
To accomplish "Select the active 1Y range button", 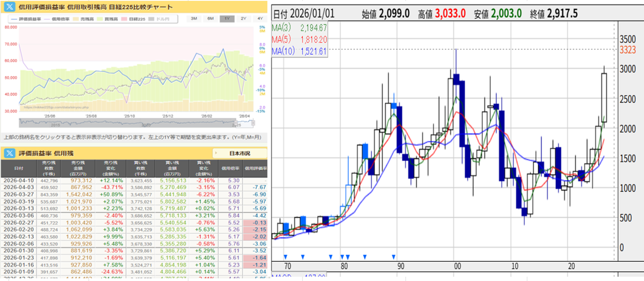I will pyautogui.click(x=227, y=19).
